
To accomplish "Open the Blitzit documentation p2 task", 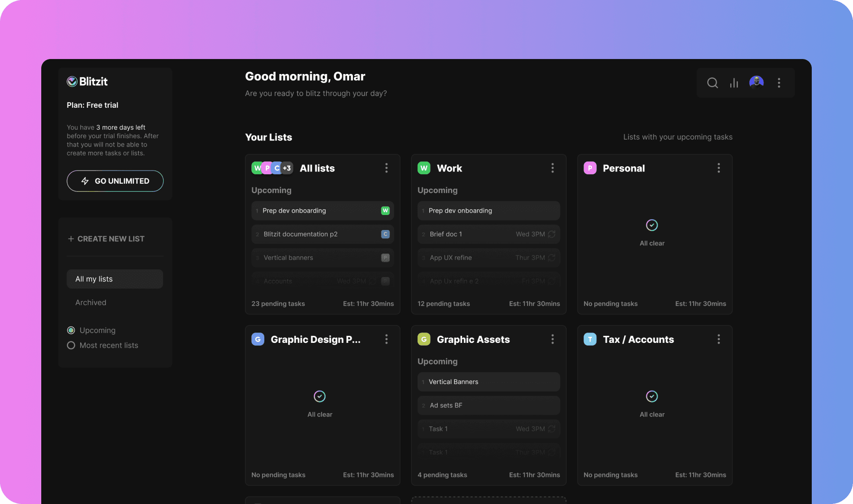I will 322,234.
